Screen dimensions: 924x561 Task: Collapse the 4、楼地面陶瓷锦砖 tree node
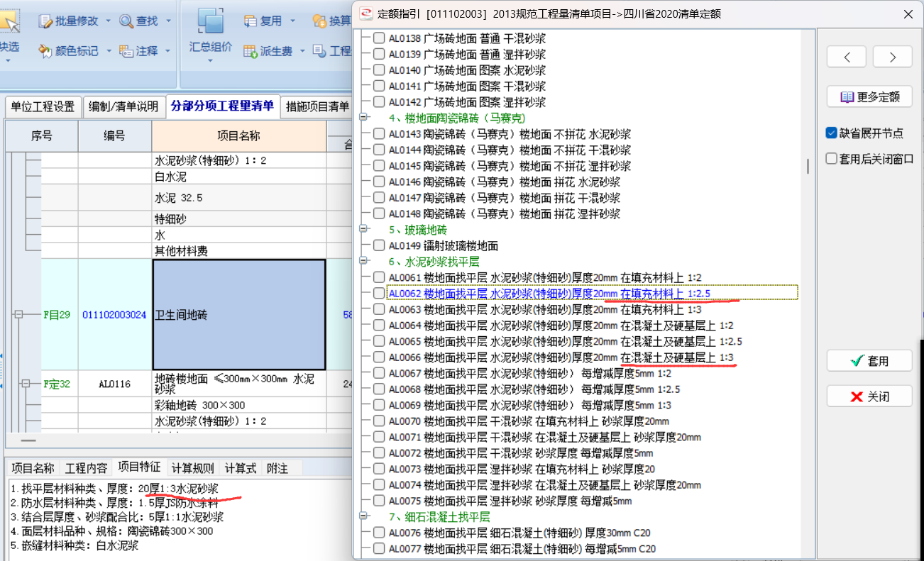pos(365,118)
